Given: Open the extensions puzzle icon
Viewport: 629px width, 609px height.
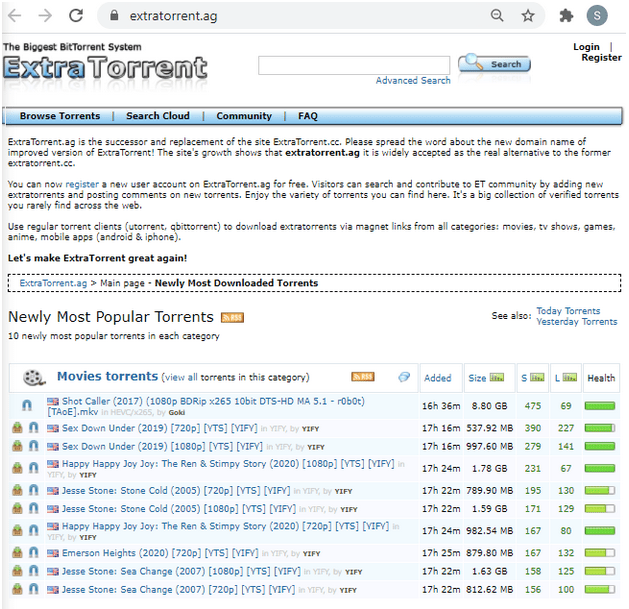Looking at the screenshot, I should click(x=566, y=16).
